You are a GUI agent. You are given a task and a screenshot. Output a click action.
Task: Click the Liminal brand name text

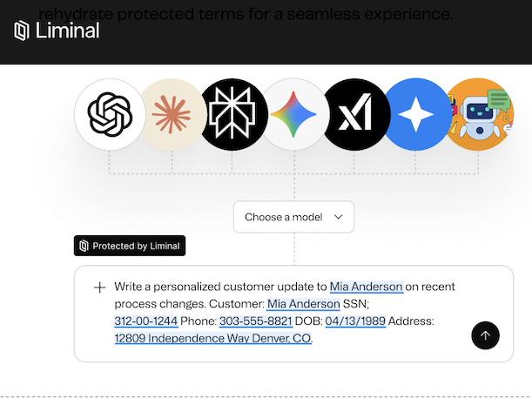67,31
